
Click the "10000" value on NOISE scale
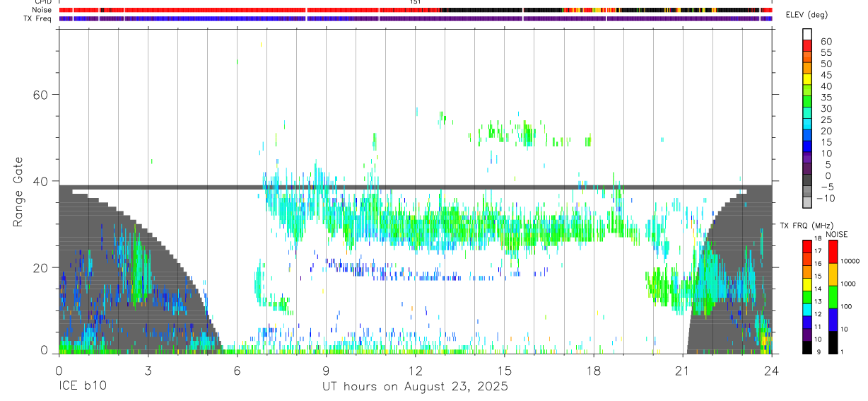(852, 261)
